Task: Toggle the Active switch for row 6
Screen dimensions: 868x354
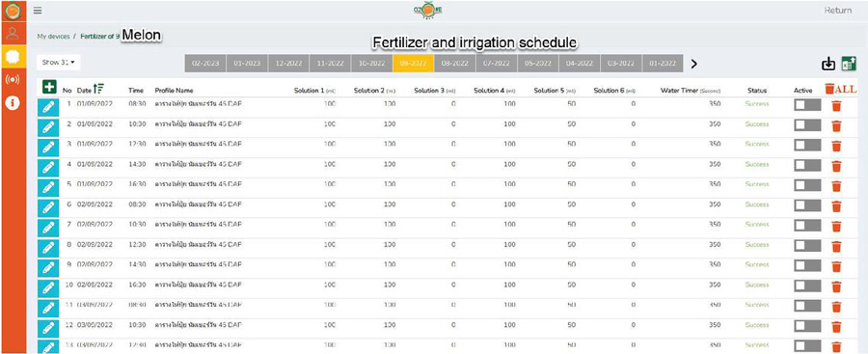Action: 807,205
